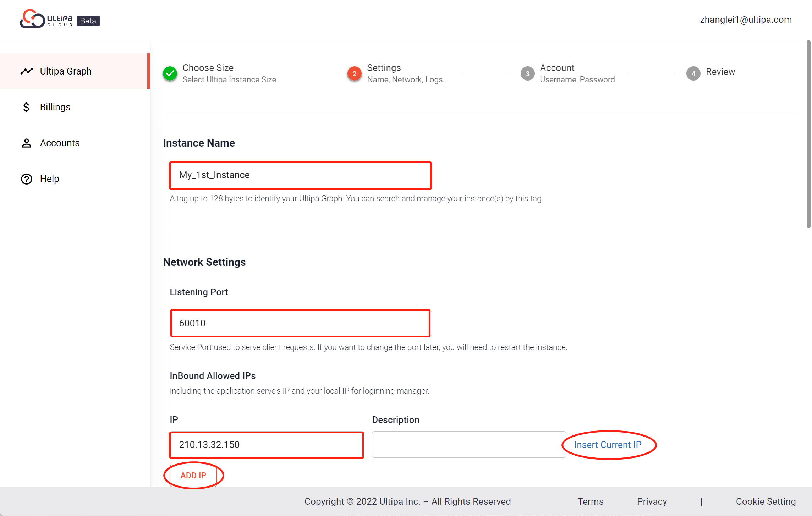Click the Ultipa Graph chart icon
The image size is (812, 516).
(27, 71)
